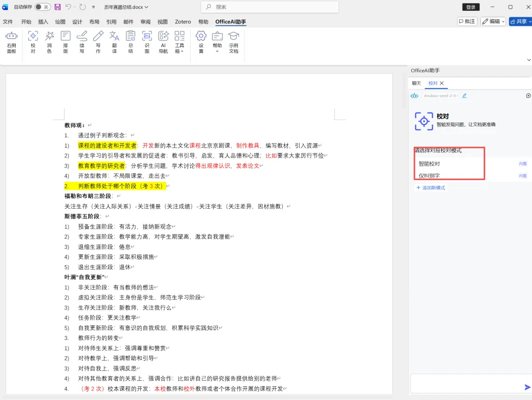Undo the last action

[68, 7]
